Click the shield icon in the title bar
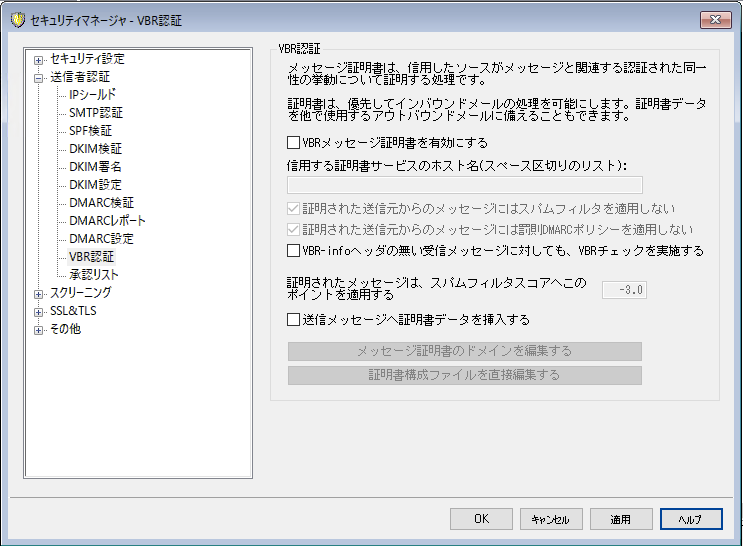The image size is (743, 546). [x=18, y=20]
